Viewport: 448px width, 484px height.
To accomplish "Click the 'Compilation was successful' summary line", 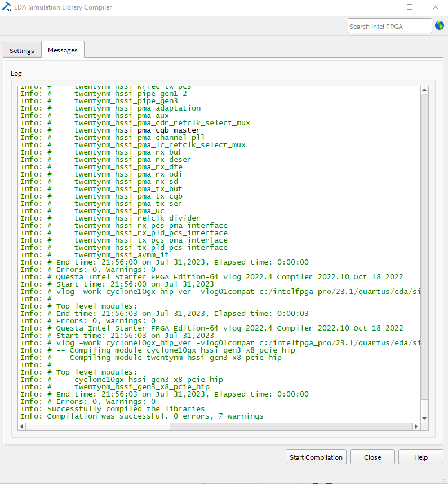I will point(155,416).
